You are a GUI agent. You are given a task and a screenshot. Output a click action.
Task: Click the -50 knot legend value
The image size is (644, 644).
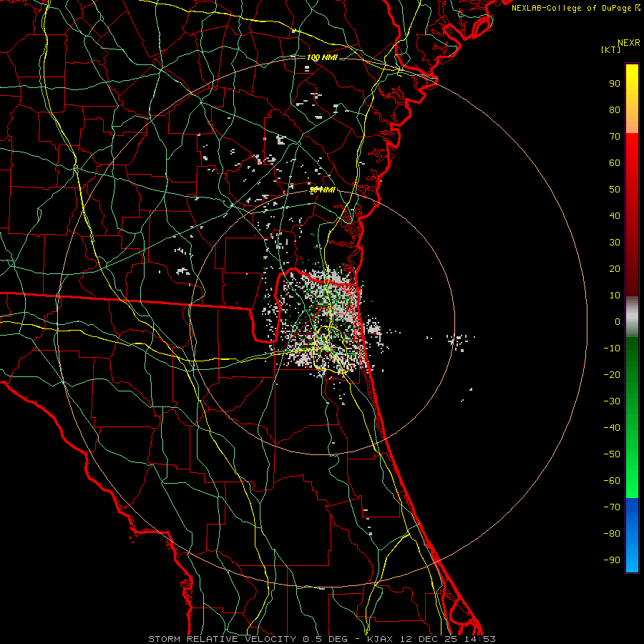pos(612,454)
